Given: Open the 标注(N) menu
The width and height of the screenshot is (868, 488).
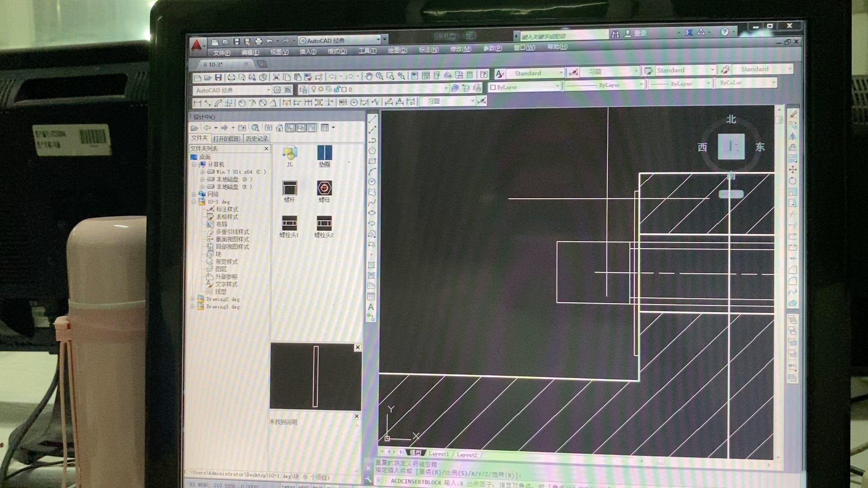Looking at the screenshot, I should tap(429, 50).
